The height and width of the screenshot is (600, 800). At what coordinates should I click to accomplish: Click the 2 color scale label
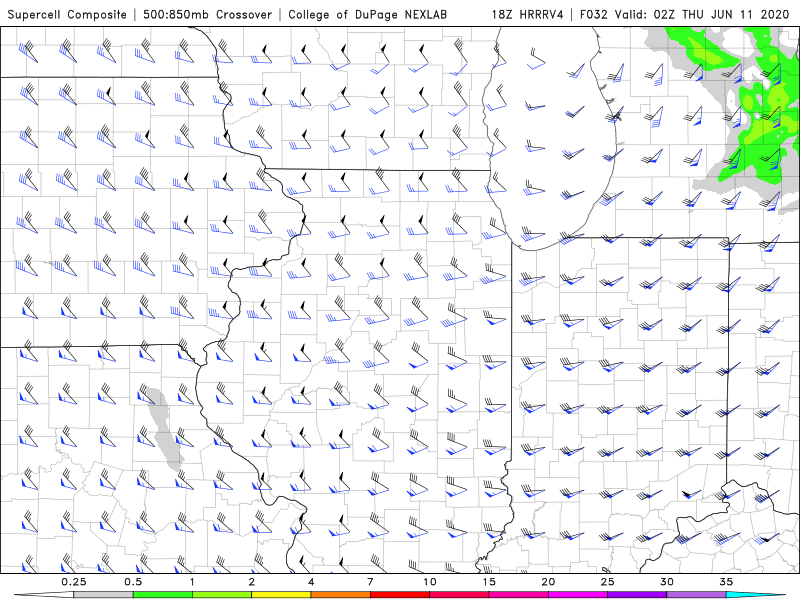252,582
